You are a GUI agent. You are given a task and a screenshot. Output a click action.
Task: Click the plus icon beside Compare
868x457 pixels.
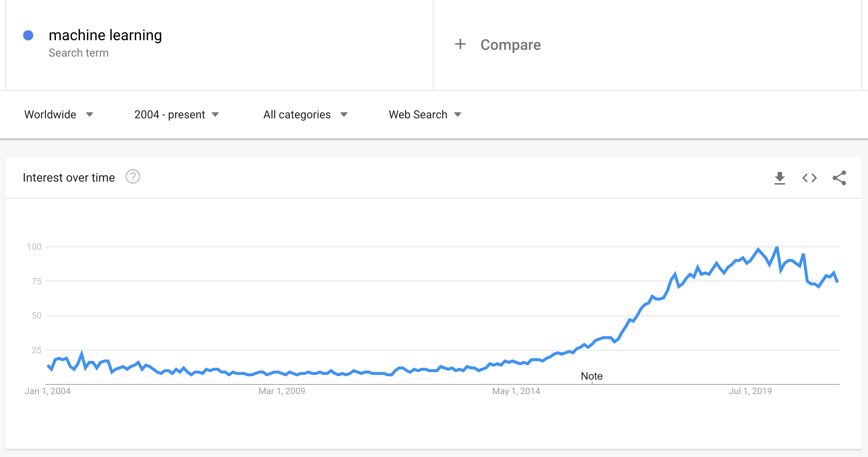[460, 44]
